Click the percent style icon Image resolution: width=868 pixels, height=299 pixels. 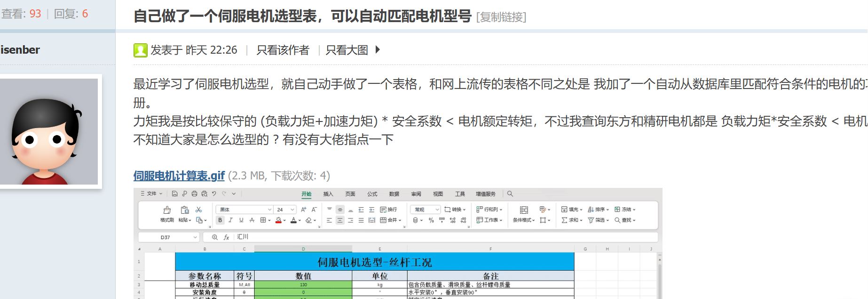click(x=431, y=220)
